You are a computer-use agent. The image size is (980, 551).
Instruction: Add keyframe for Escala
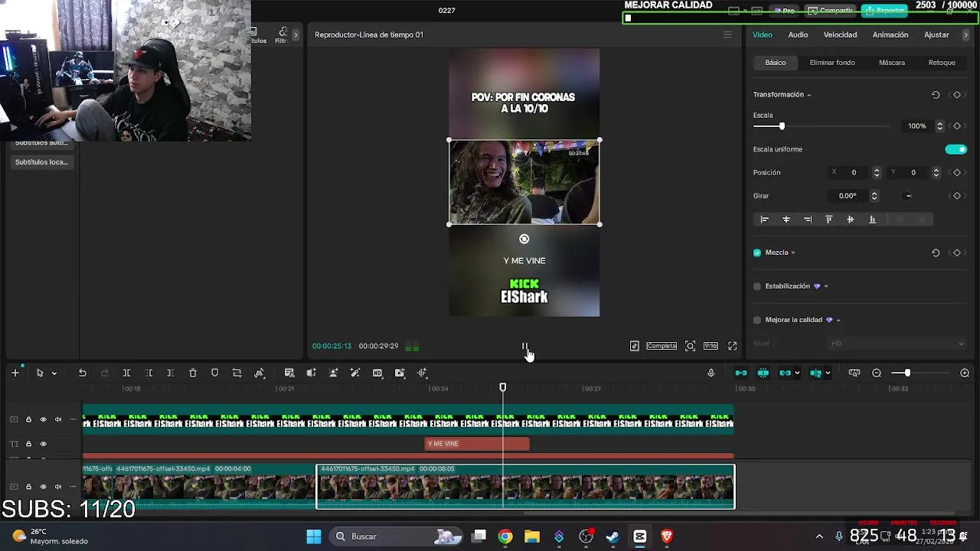[x=956, y=126]
